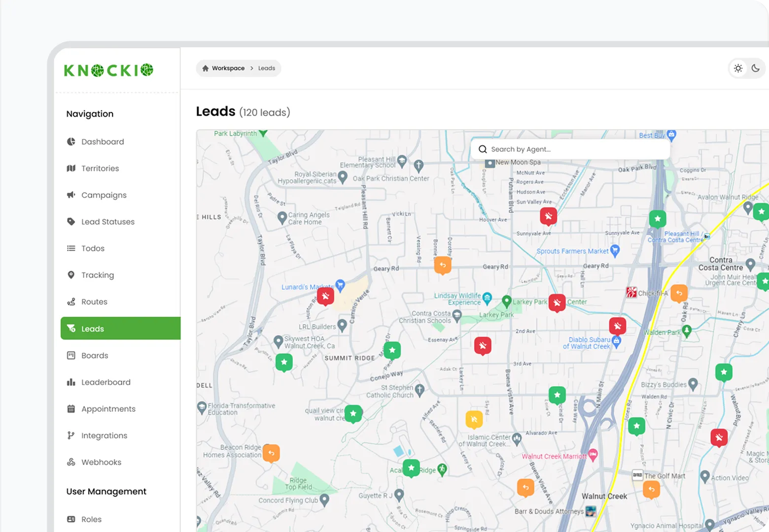Focus the Search by Agent field
The width and height of the screenshot is (769, 532).
(570, 149)
